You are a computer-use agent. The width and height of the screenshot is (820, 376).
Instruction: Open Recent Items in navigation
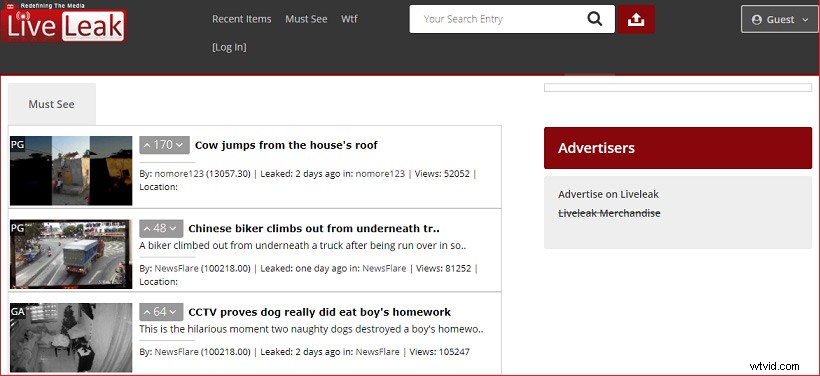242,19
